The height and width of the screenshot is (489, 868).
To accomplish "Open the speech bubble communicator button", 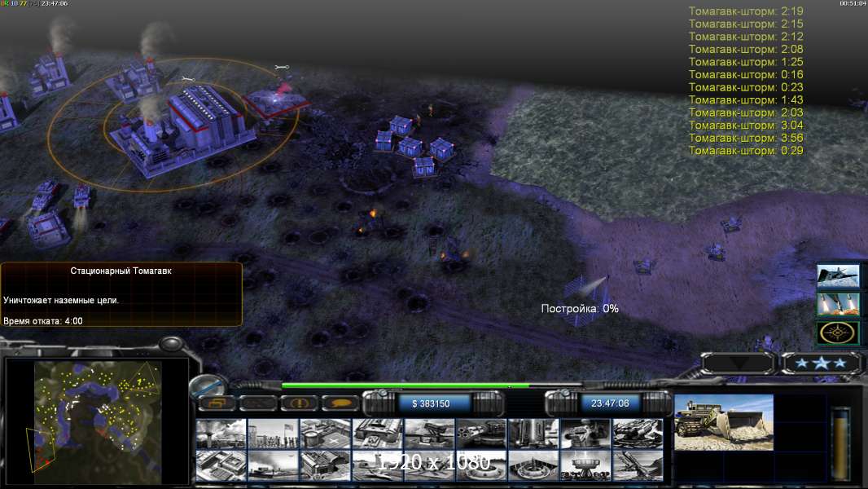I will (x=340, y=403).
